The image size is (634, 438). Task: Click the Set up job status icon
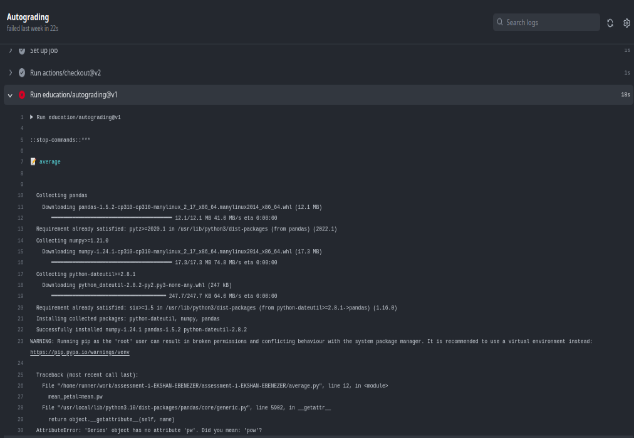click(21, 50)
